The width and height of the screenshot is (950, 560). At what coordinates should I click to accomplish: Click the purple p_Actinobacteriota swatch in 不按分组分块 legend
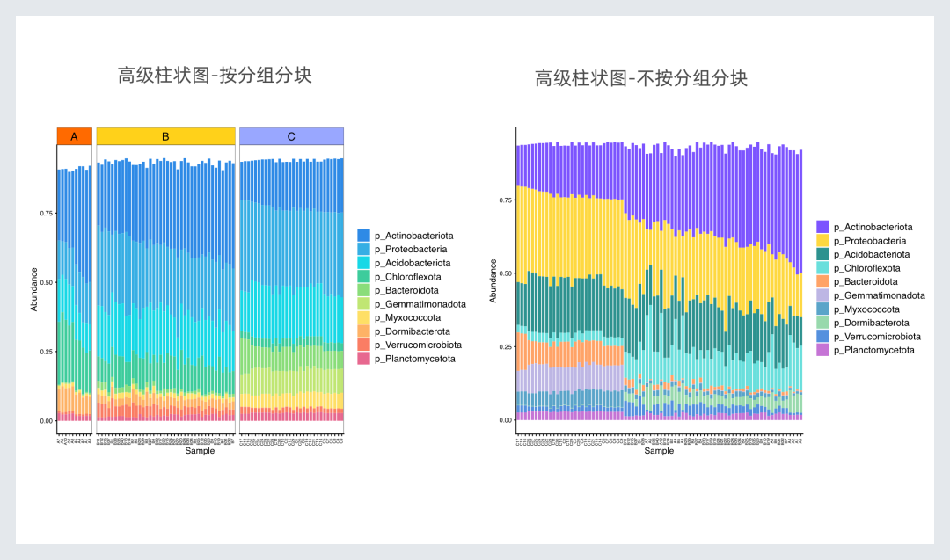point(822,227)
